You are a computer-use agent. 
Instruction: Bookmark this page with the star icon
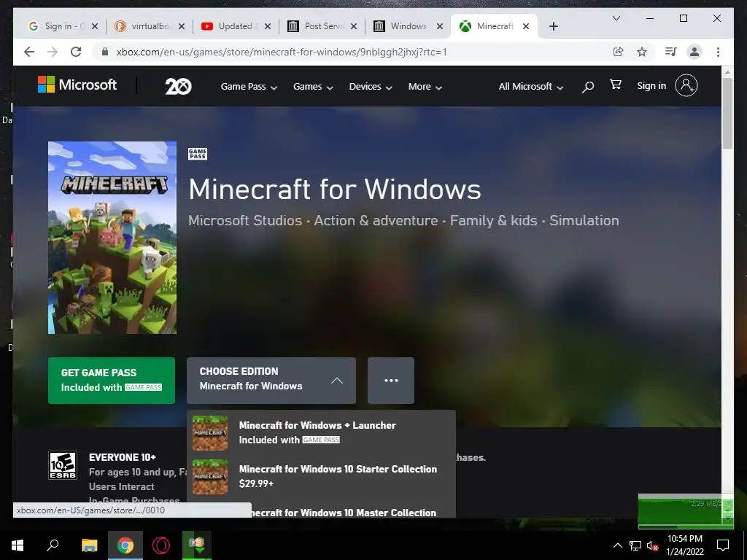(642, 52)
